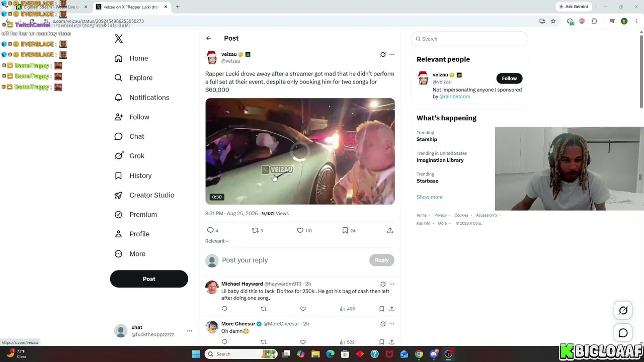Viewport: 644px width, 362px height.
Task: Like Michael Hayward's comment
Action: pos(303,309)
